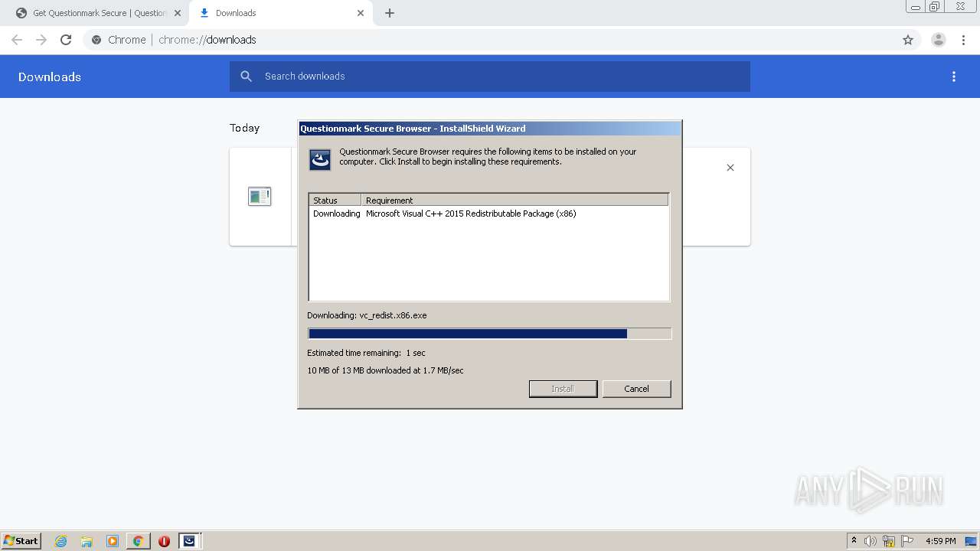980x551 pixels.
Task: Launch Internet Explorer from the taskbar
Action: coord(60,541)
